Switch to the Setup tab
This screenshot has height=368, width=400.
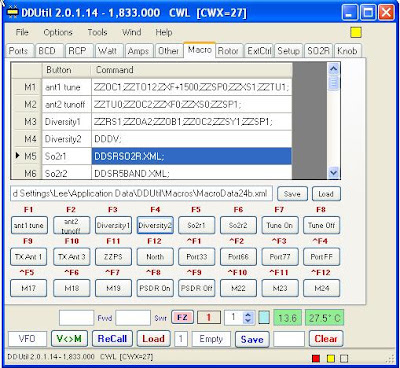288,51
